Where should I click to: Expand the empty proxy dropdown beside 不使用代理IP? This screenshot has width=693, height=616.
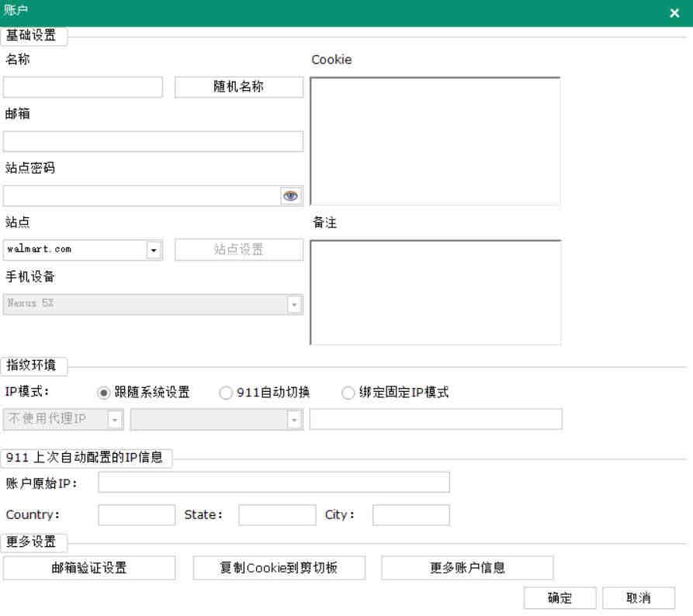tap(294, 420)
